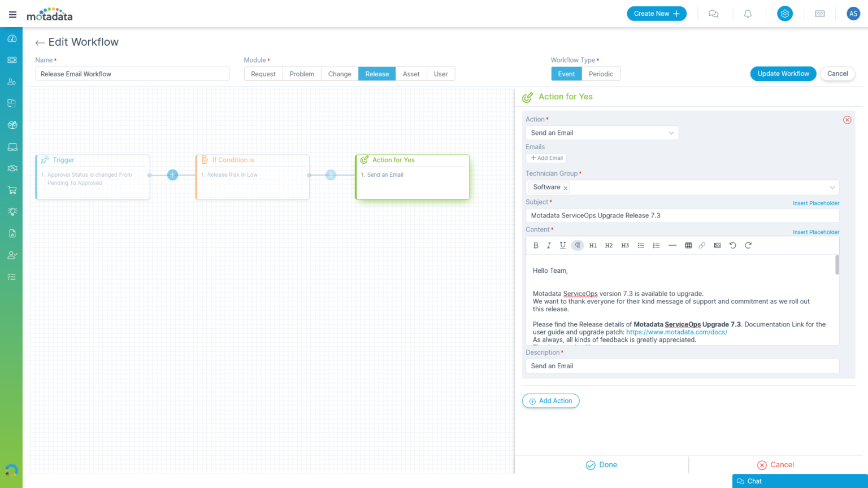Click the insert image icon in the editor

(x=717, y=245)
